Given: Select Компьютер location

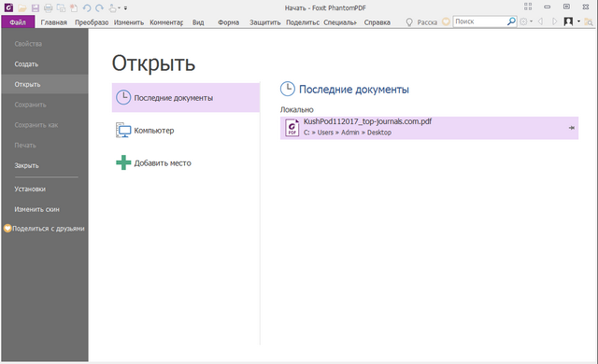Looking at the screenshot, I should coord(186,131).
